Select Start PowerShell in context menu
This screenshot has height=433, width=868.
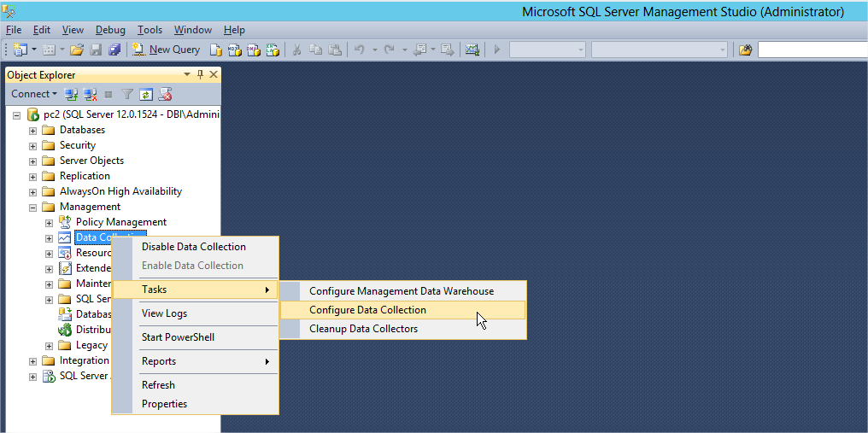[x=195, y=337]
